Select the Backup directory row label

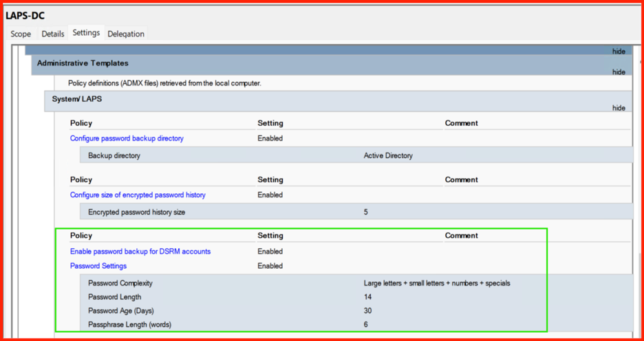[114, 156]
